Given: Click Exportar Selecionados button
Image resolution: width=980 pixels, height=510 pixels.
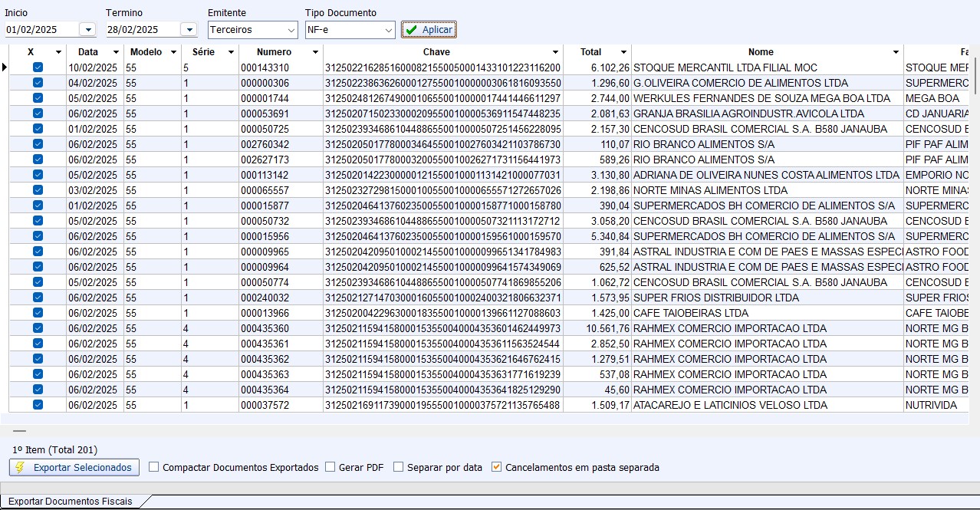Looking at the screenshot, I should click(74, 467).
